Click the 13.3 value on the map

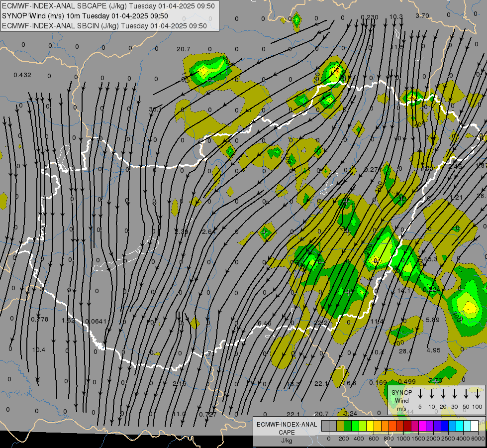[293, 384]
